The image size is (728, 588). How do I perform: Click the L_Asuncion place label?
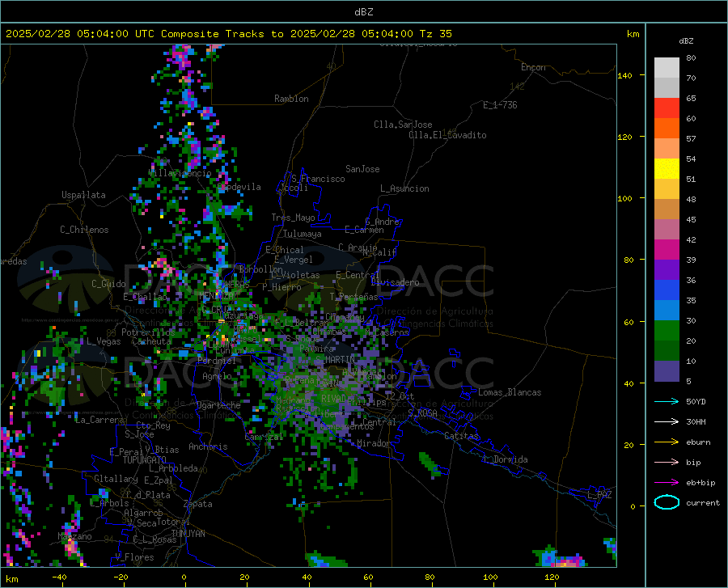coord(404,188)
